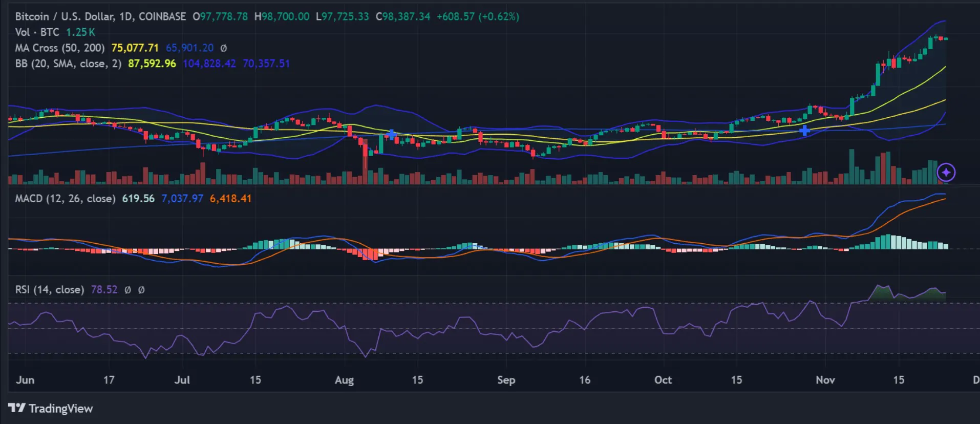Click the low price L97,725.33
This screenshot has height=424, width=980.
[343, 16]
